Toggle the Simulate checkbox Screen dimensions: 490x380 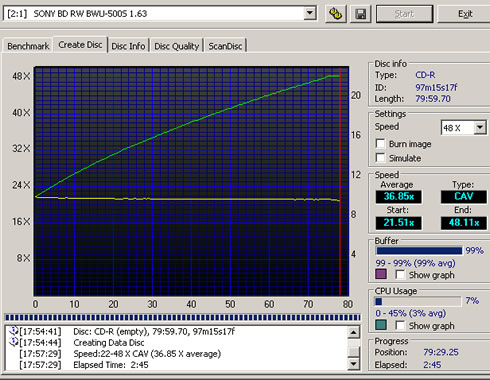380,158
